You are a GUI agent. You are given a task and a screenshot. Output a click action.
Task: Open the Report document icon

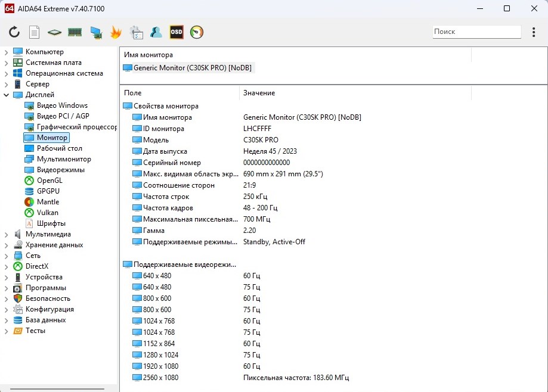[35, 32]
